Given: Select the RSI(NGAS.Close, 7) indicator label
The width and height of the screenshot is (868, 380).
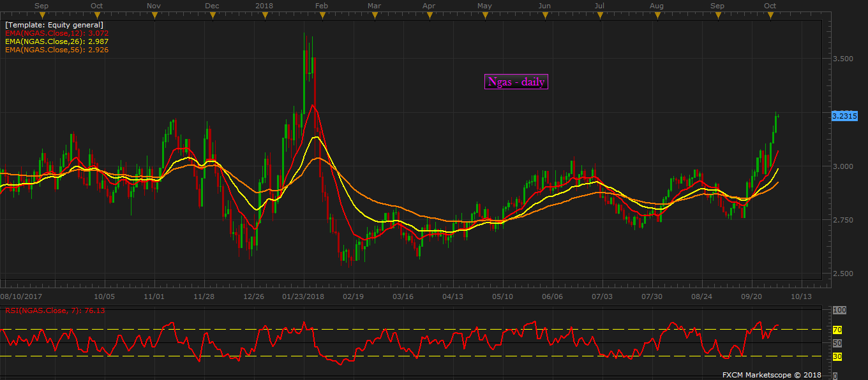Looking at the screenshot, I should pyautogui.click(x=56, y=311).
